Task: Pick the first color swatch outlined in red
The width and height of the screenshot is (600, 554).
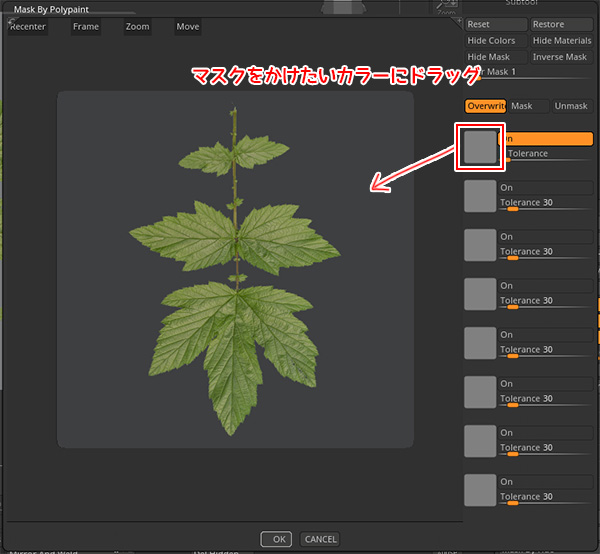Action: (481, 146)
